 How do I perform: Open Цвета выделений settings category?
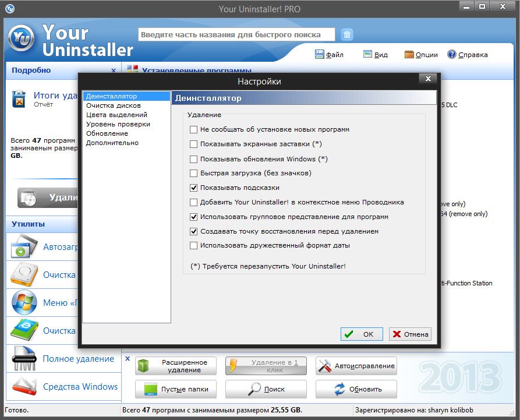point(126,115)
